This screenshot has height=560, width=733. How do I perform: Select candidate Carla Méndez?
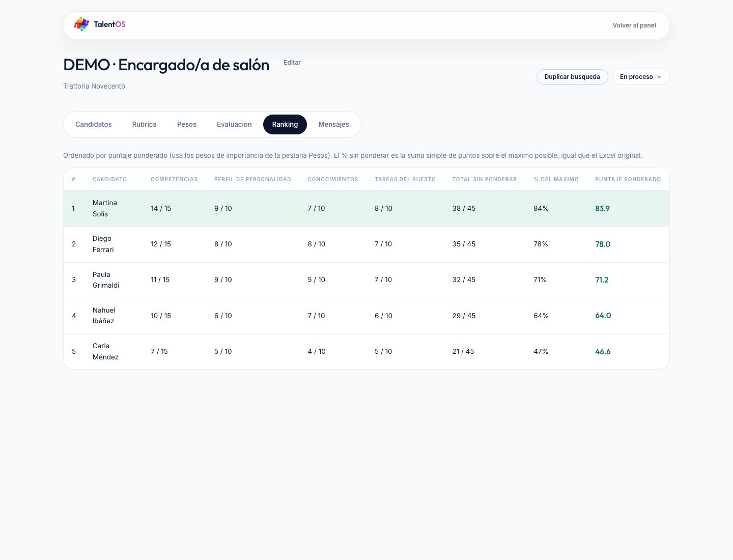[105, 351]
